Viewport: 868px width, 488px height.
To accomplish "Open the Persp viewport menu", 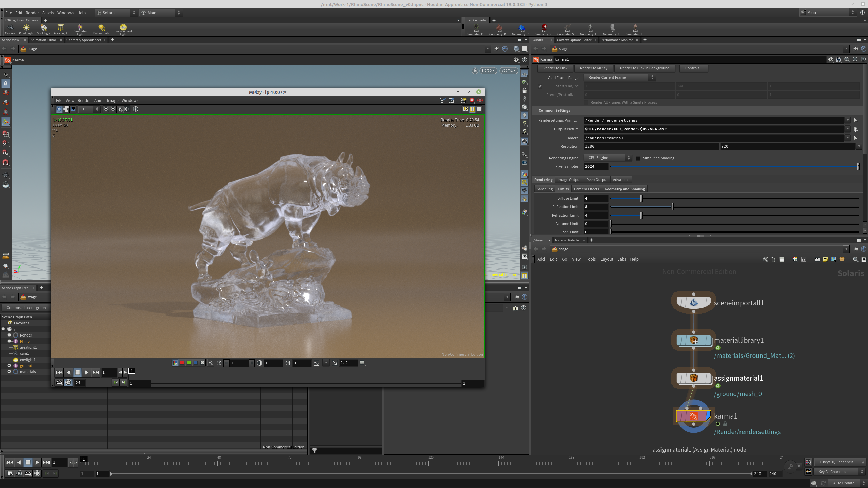I will point(488,70).
